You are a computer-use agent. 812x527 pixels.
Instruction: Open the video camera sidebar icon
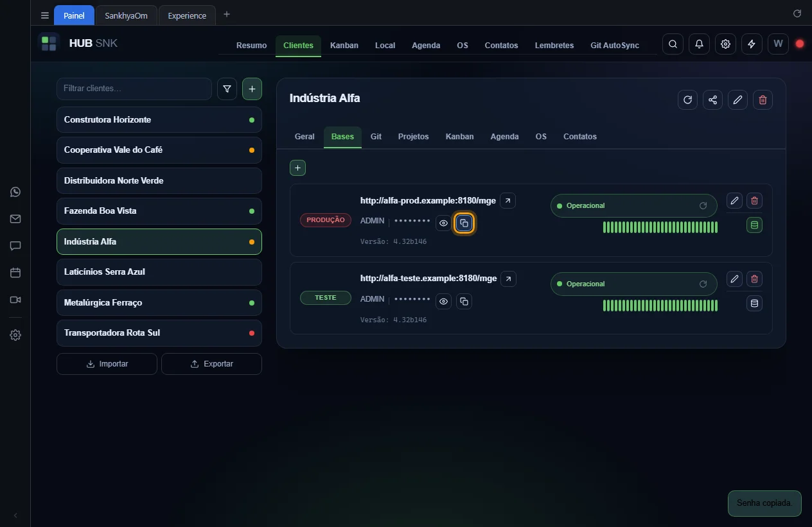point(15,300)
